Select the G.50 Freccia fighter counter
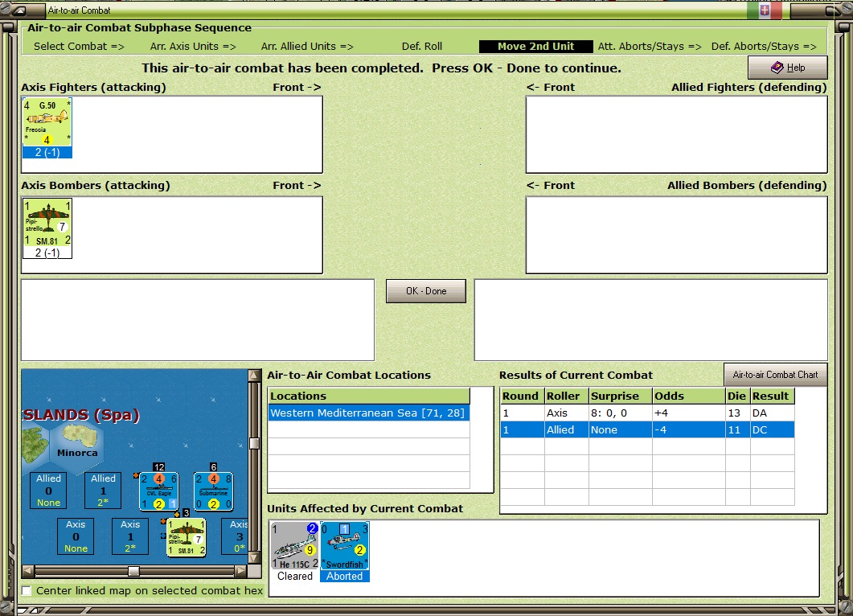 47,128
